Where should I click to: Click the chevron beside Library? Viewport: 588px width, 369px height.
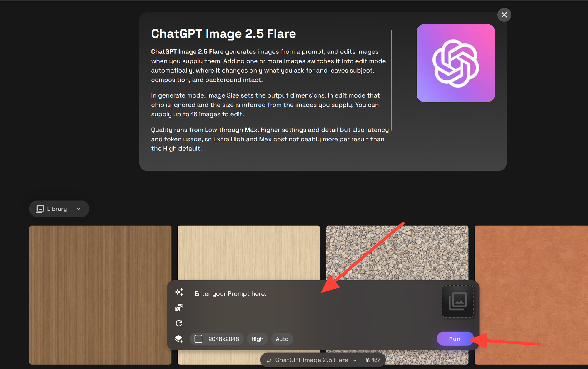[x=78, y=209]
